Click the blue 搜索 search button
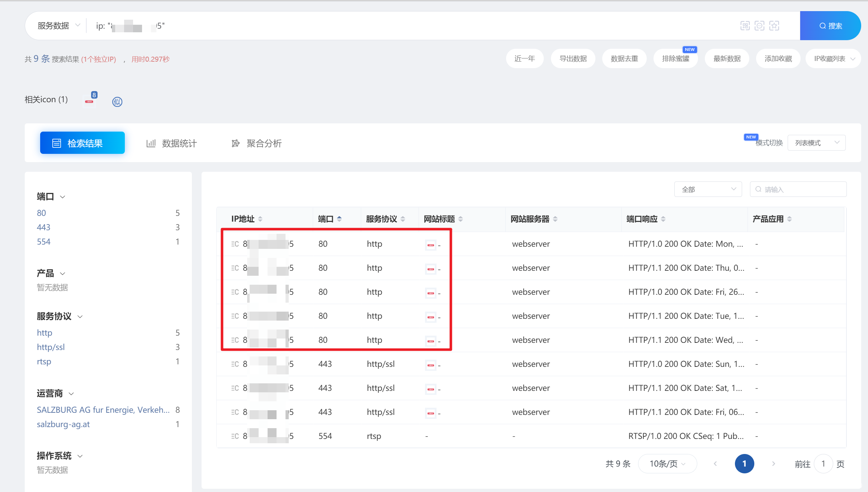This screenshot has width=868, height=492. click(830, 26)
